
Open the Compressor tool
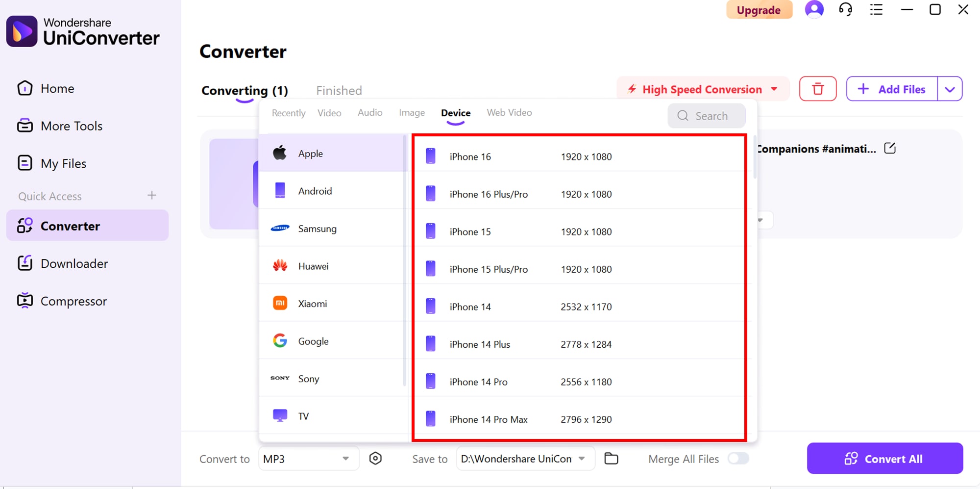coord(62,301)
